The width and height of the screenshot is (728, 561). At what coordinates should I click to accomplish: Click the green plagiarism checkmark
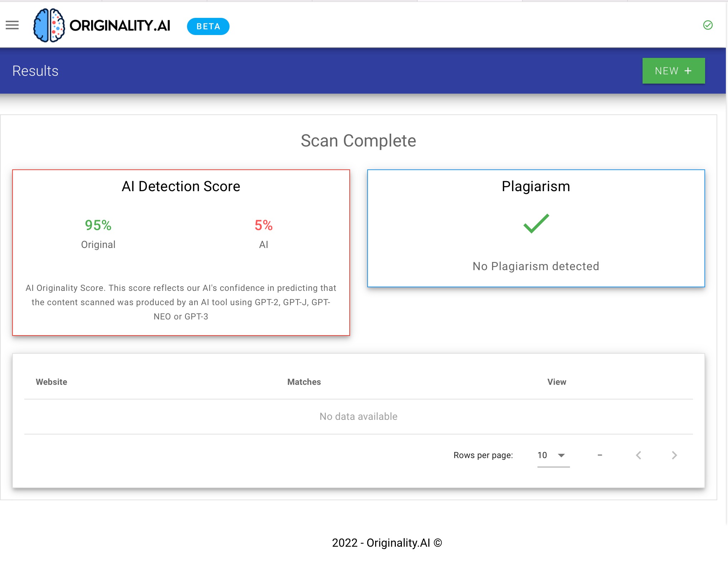pyautogui.click(x=536, y=224)
